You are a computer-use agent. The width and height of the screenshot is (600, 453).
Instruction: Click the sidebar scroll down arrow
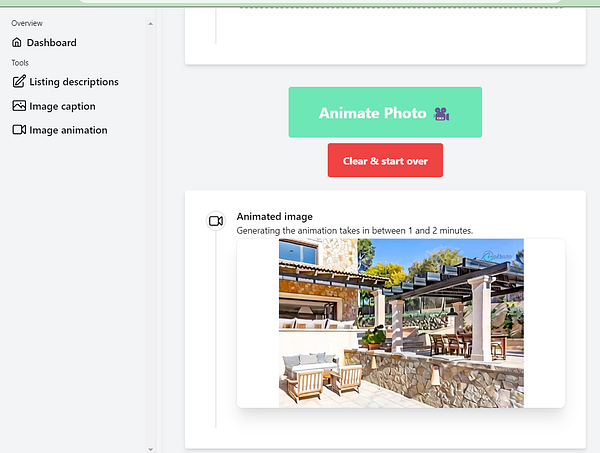click(150, 449)
